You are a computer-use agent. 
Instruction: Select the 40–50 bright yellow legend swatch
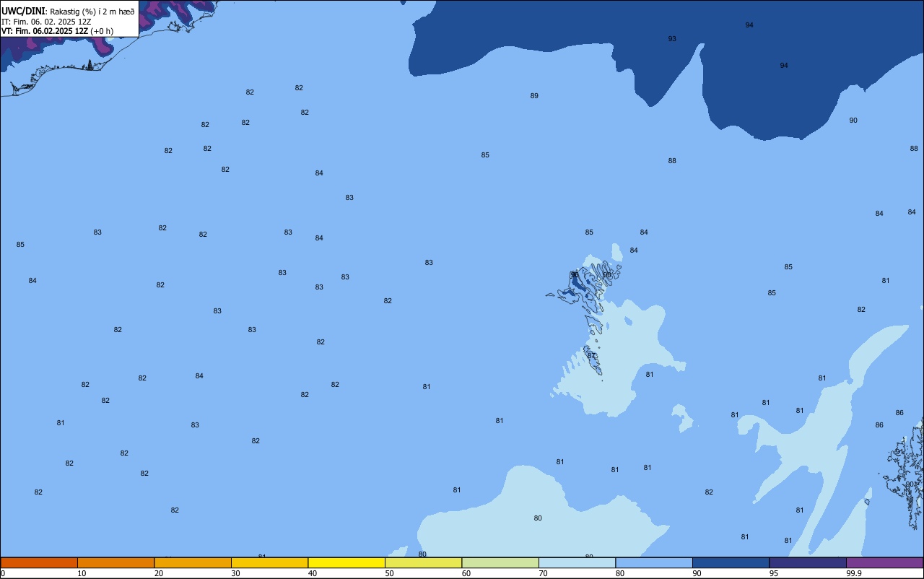click(346, 562)
